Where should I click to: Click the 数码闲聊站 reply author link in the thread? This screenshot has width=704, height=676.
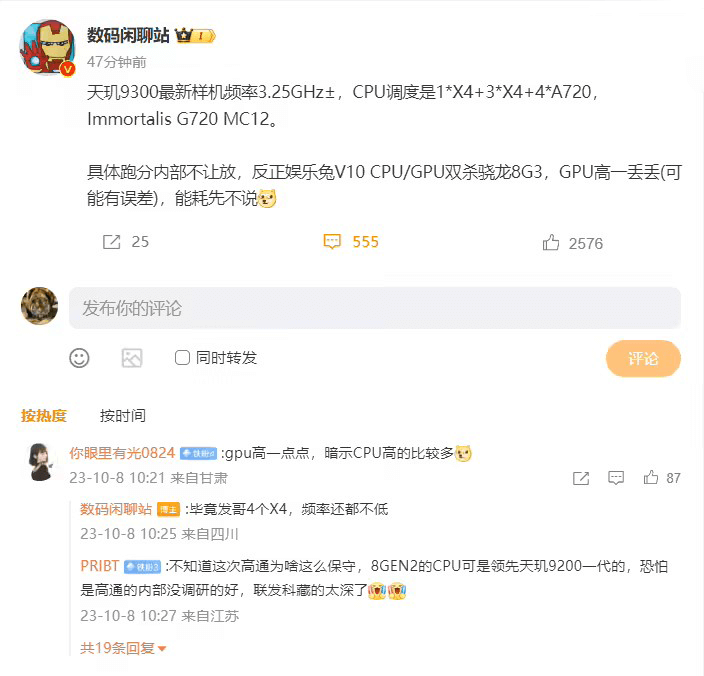click(116, 509)
